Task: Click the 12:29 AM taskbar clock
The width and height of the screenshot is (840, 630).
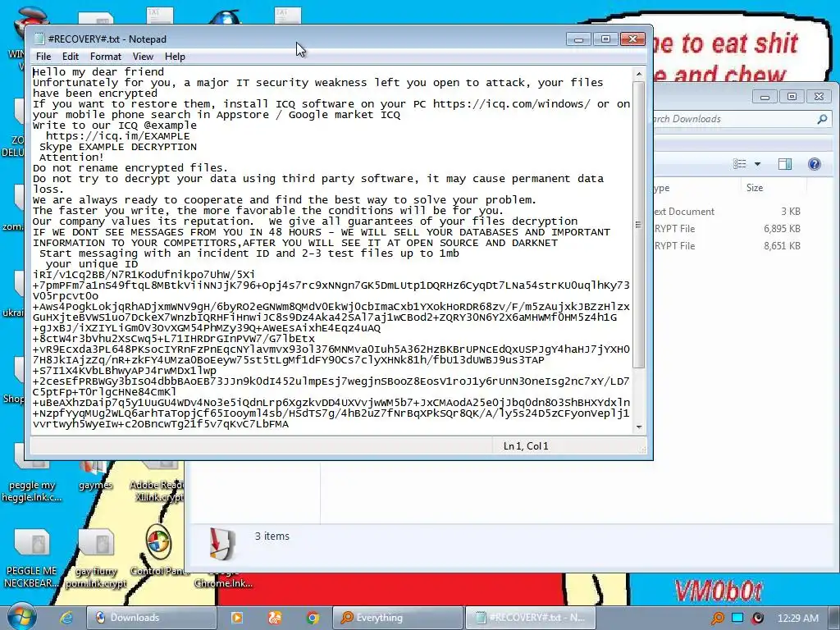Action: coord(798,619)
